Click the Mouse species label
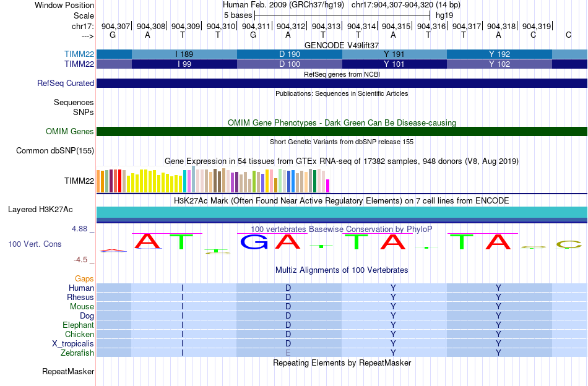 82,307
